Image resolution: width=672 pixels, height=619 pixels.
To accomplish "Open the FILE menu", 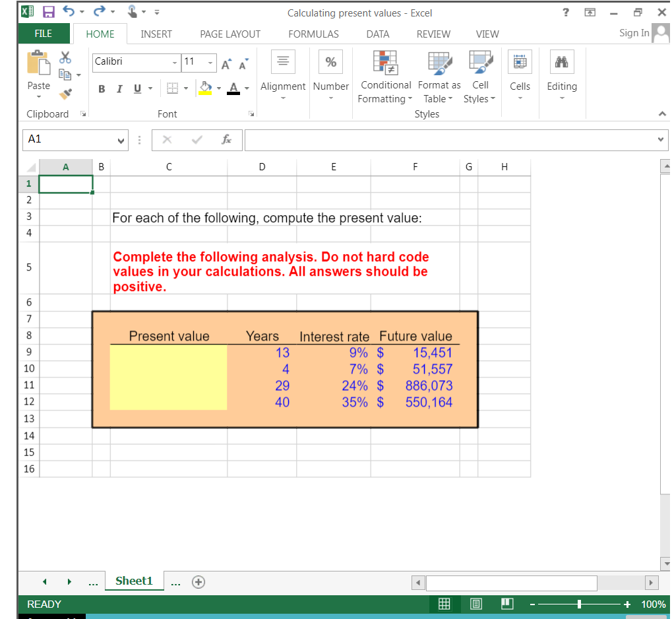I will 44,34.
